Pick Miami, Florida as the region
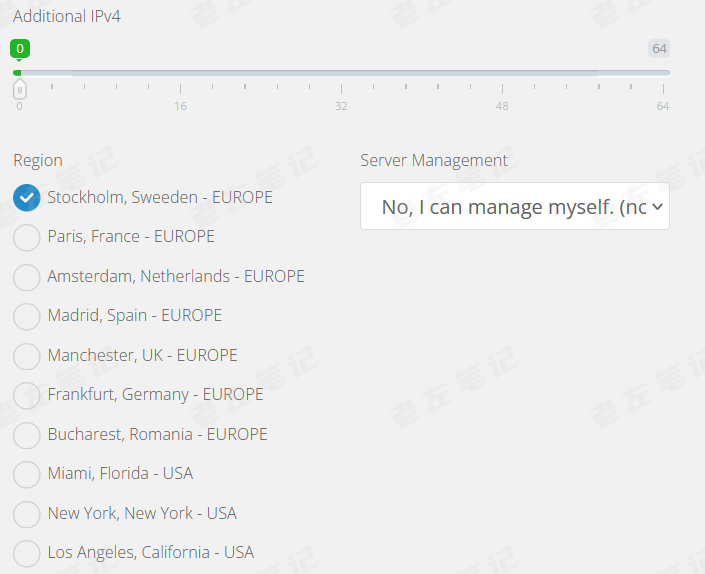705x574 pixels. 27,474
